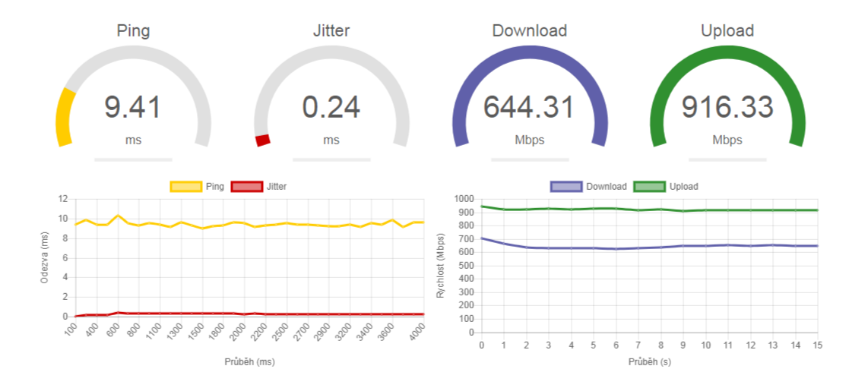Viewport: 868px width, 388px height.
Task: Click the Průběh (s) axis label
Action: pyautogui.click(x=649, y=363)
